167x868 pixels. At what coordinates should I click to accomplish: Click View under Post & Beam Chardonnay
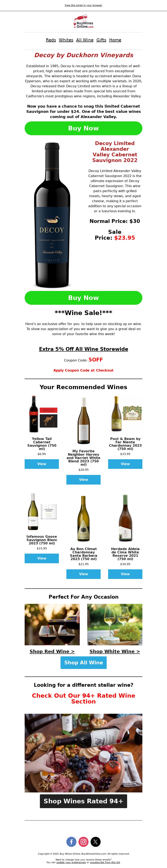pyautogui.click(x=125, y=464)
